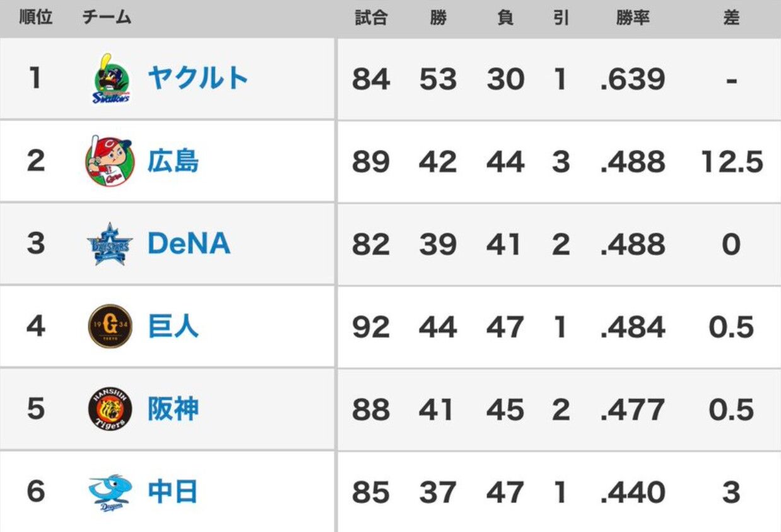Click the 差 column header
The height and width of the screenshot is (532, 781).
click(731, 18)
